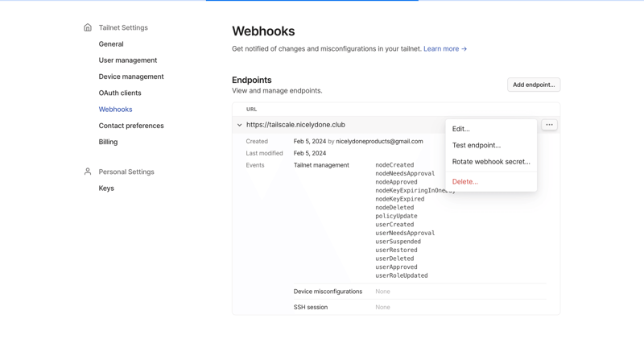
Task: Click the Last modified label
Action: click(x=265, y=153)
